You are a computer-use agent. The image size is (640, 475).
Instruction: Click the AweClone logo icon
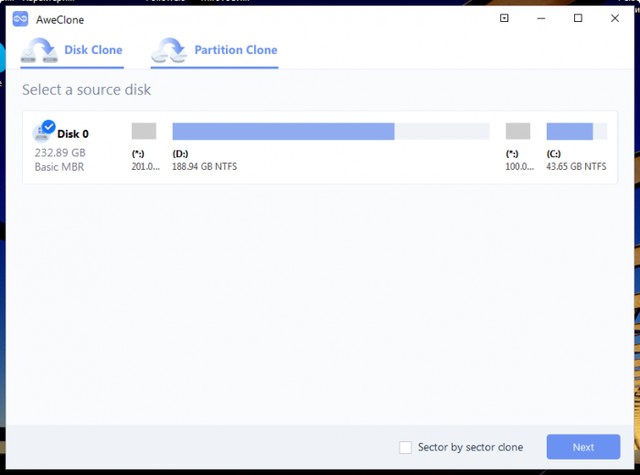pos(20,19)
